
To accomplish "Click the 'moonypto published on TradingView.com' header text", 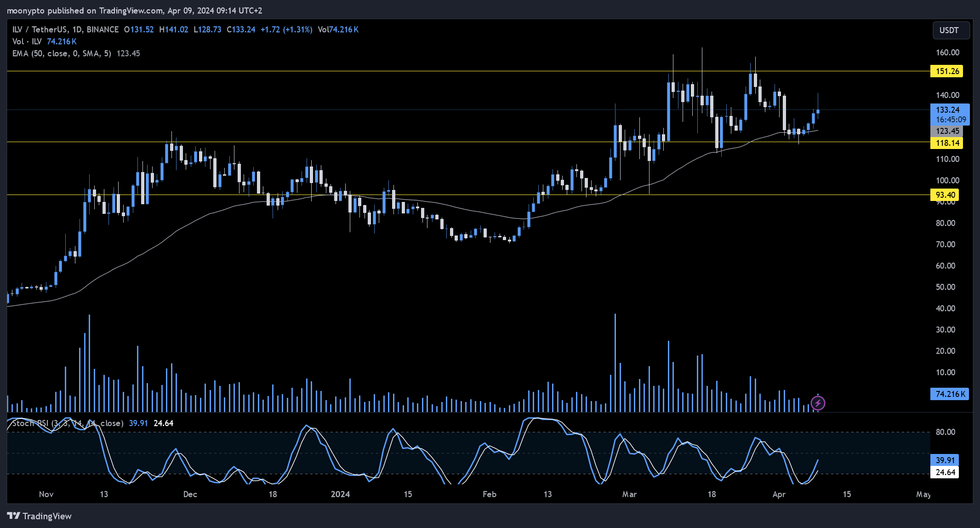I will click(85, 11).
